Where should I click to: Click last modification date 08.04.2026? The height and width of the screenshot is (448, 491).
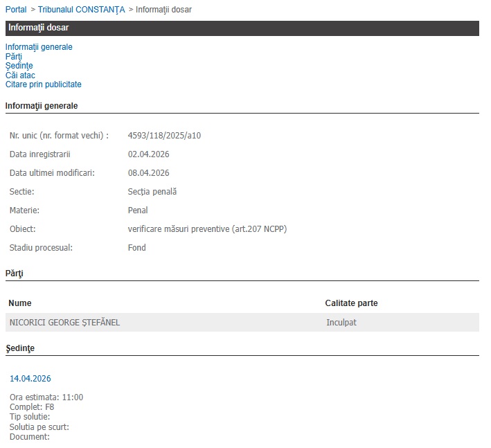148,172
